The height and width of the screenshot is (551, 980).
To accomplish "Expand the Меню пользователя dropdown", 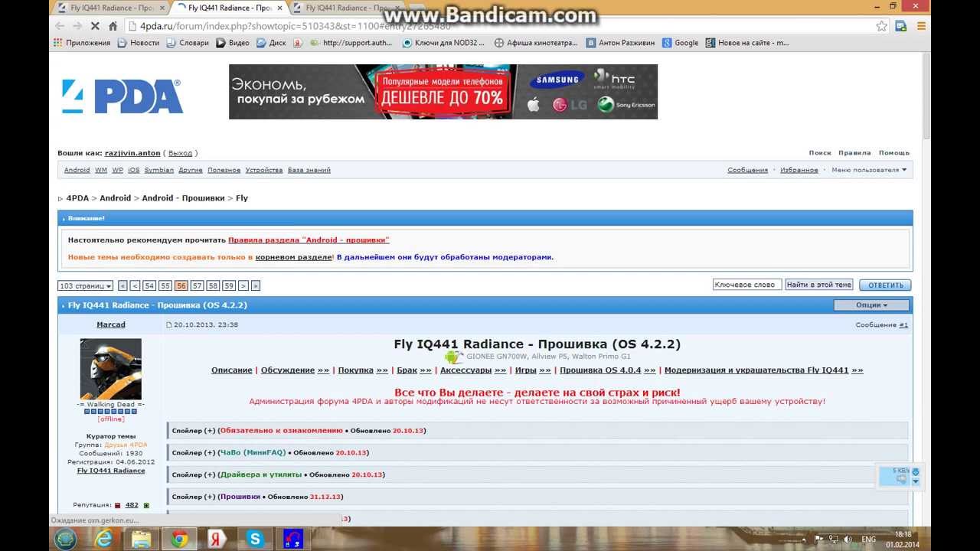I will coord(869,170).
